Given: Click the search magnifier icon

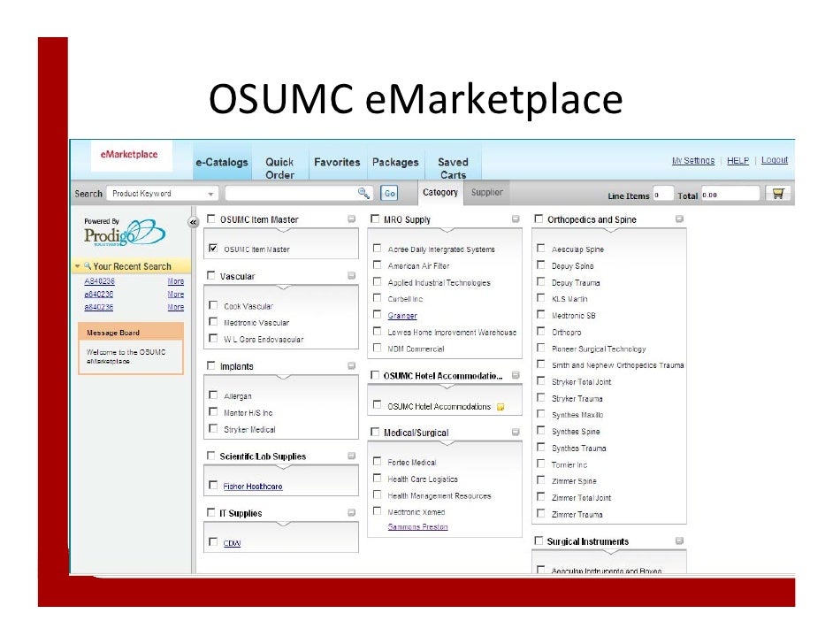Looking at the screenshot, I should 363,193.
